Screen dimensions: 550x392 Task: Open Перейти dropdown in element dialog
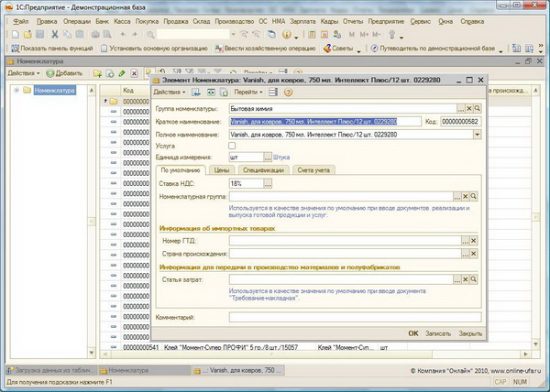[248, 93]
